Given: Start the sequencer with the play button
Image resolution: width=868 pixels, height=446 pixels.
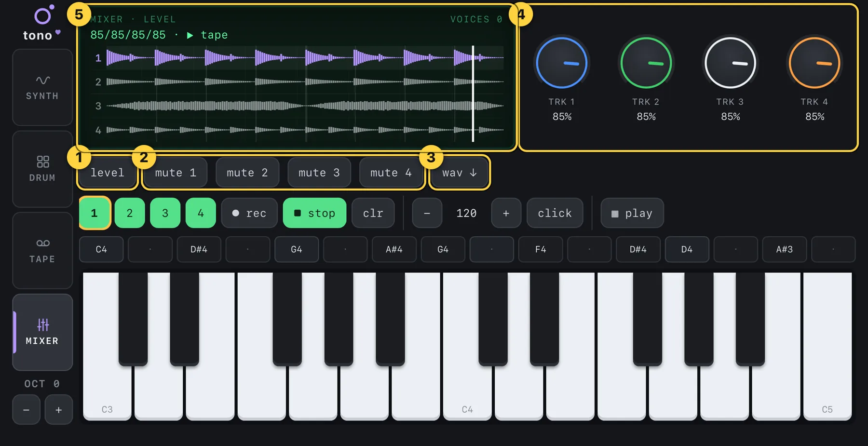Looking at the screenshot, I should pos(632,213).
